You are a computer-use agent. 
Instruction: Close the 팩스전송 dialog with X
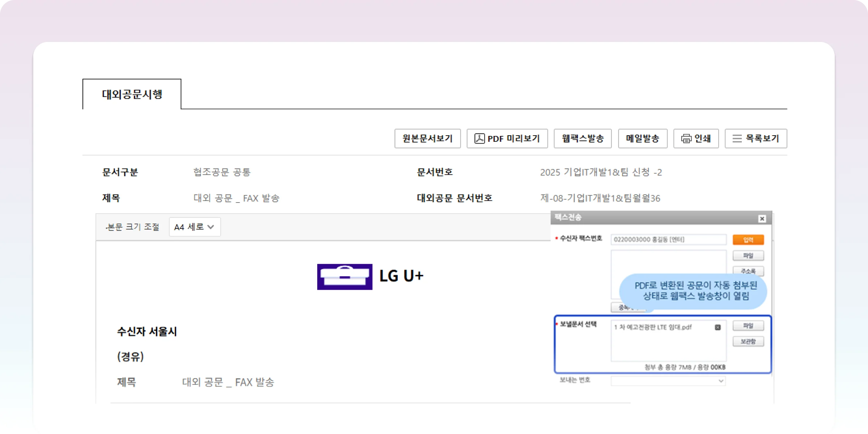pos(762,219)
